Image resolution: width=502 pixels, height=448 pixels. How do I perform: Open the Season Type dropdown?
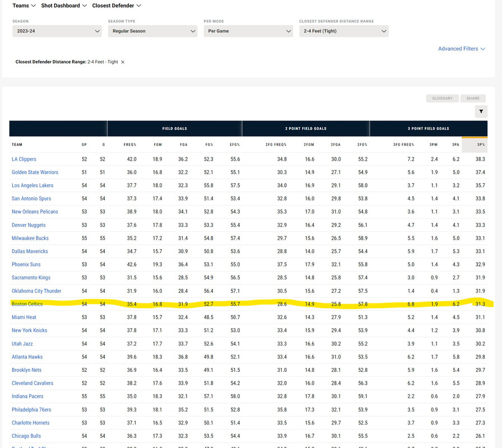click(x=152, y=31)
